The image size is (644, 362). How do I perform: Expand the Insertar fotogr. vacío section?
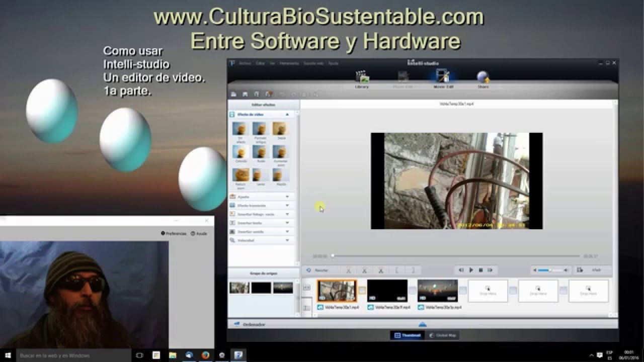pos(287,214)
